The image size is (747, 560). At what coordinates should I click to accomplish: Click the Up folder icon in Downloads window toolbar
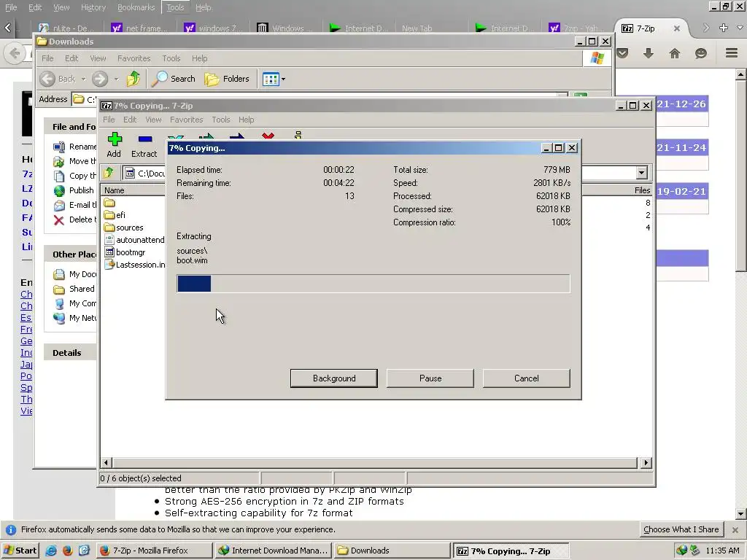pos(133,79)
